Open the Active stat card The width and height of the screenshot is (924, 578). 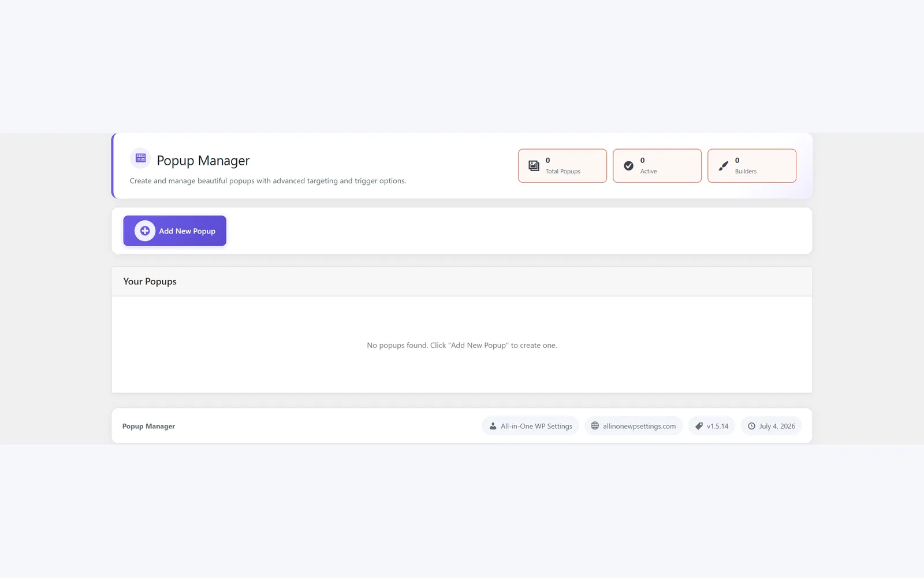pos(657,166)
